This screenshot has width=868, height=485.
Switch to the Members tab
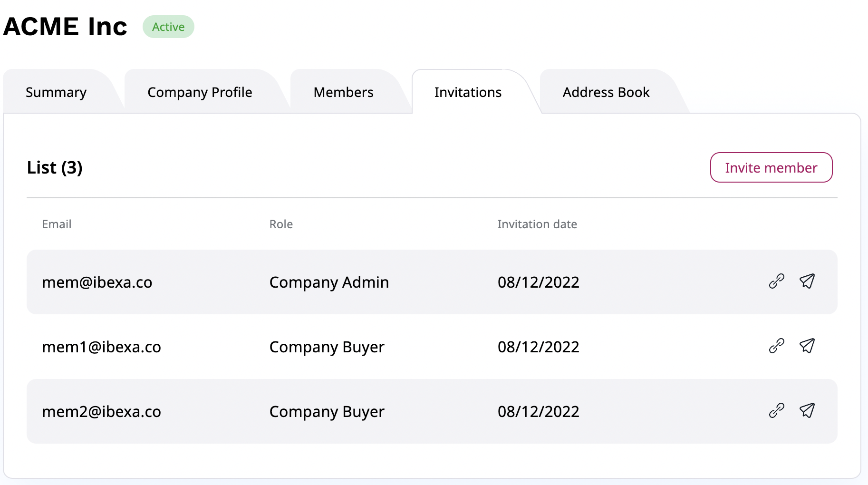pyautogui.click(x=343, y=92)
